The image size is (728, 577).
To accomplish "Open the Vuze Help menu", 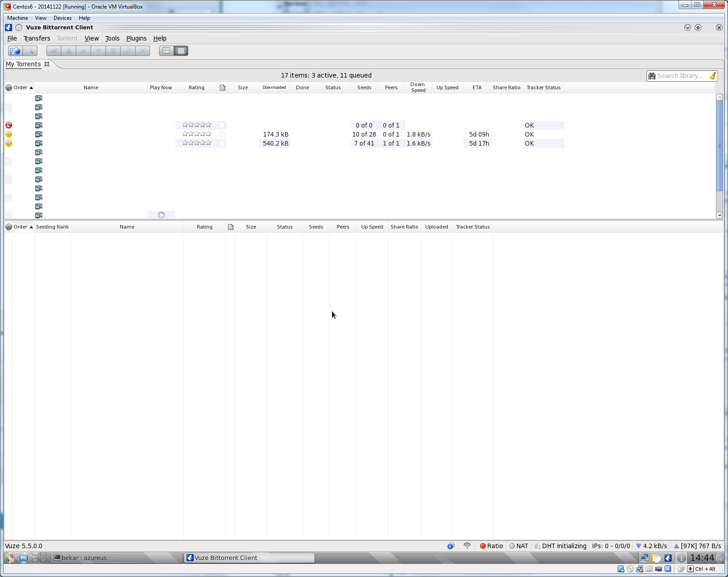I will pyautogui.click(x=160, y=38).
